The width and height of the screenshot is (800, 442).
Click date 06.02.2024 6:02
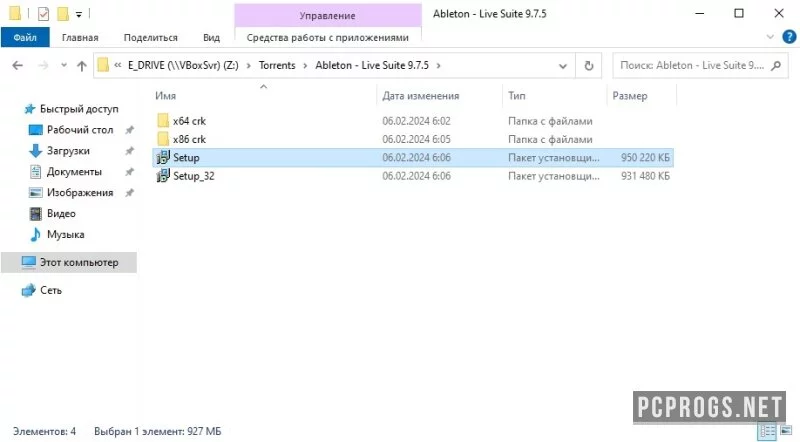416,121
